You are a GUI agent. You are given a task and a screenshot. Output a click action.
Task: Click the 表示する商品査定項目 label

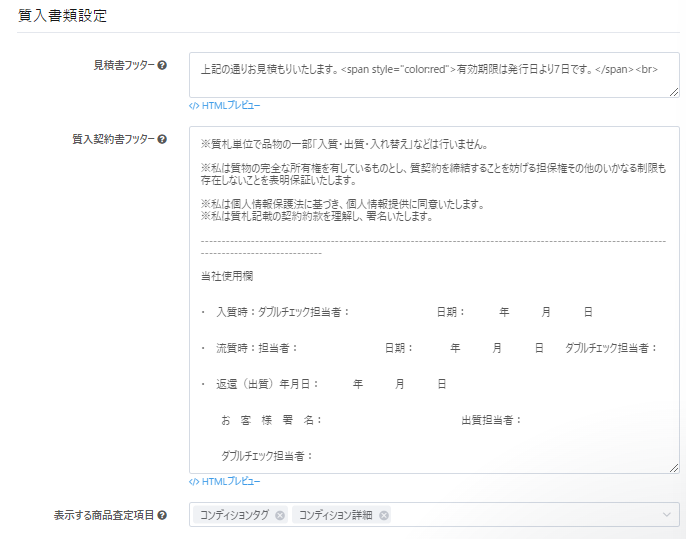[x=104, y=515]
